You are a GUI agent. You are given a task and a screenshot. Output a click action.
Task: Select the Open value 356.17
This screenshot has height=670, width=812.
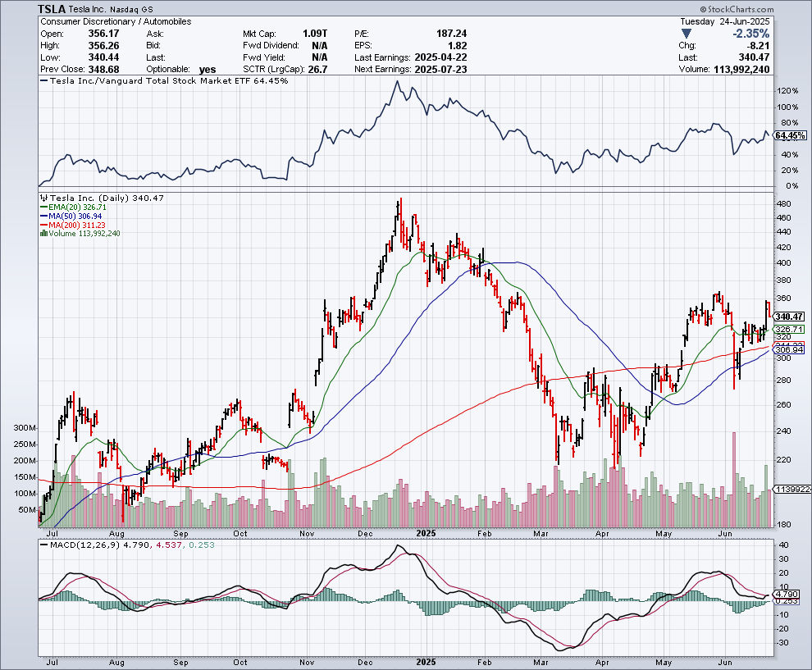tap(103, 34)
